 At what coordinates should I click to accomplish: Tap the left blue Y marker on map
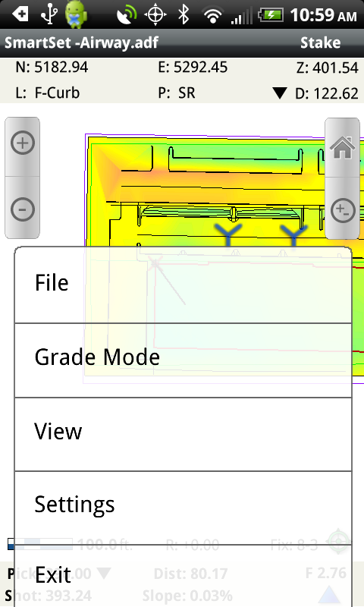pos(228,234)
